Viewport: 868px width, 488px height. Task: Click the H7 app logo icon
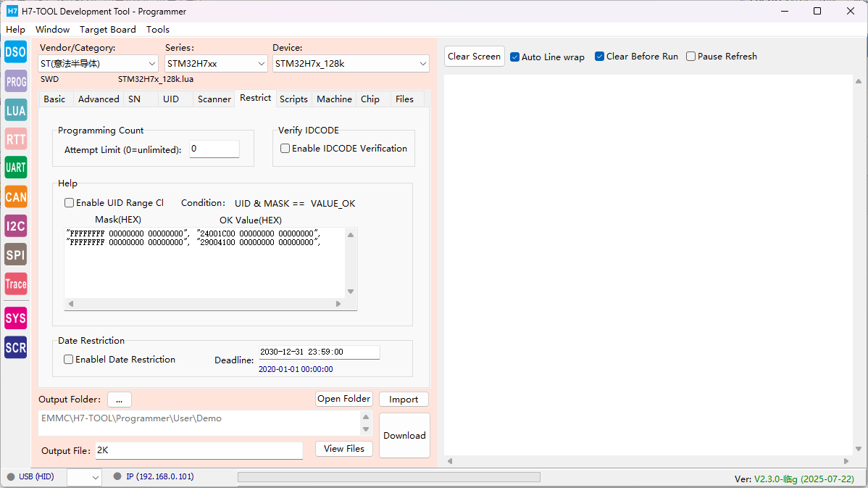tap(12, 11)
